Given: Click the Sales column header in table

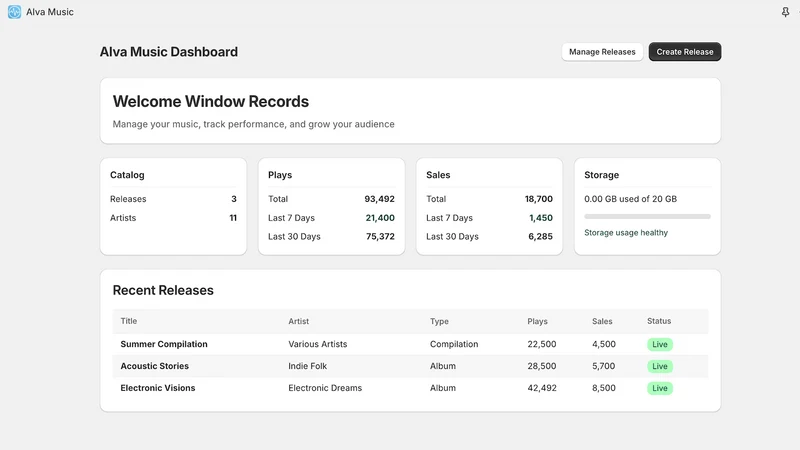Looking at the screenshot, I should (x=602, y=321).
